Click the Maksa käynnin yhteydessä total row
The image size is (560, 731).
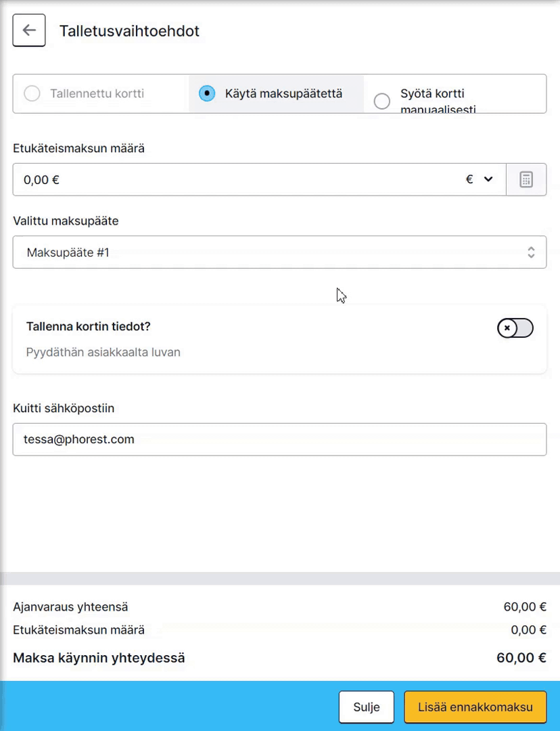(279, 658)
